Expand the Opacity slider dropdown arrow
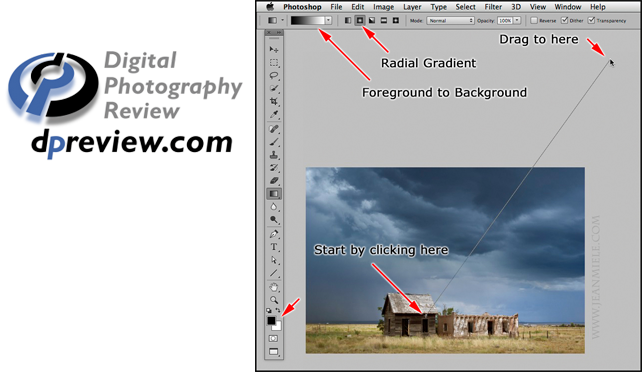The height and width of the screenshot is (382, 642). pyautogui.click(x=517, y=20)
